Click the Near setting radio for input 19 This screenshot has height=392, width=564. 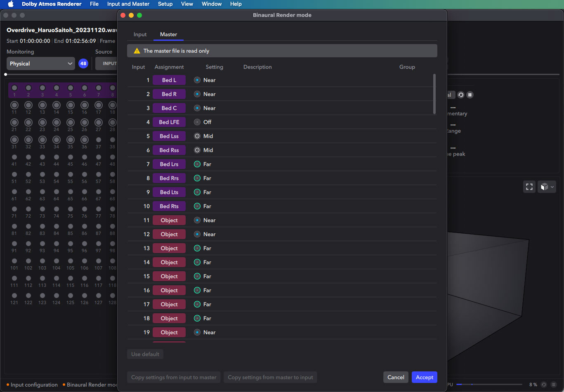pos(197,332)
